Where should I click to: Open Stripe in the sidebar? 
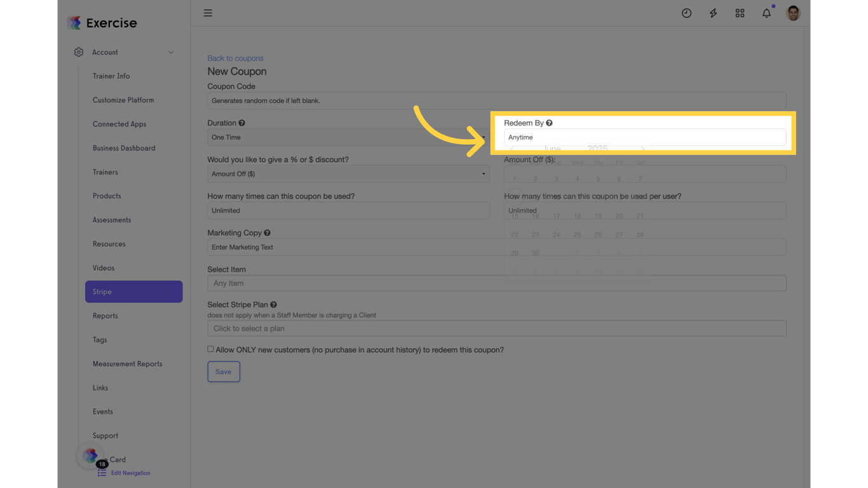pyautogui.click(x=133, y=292)
